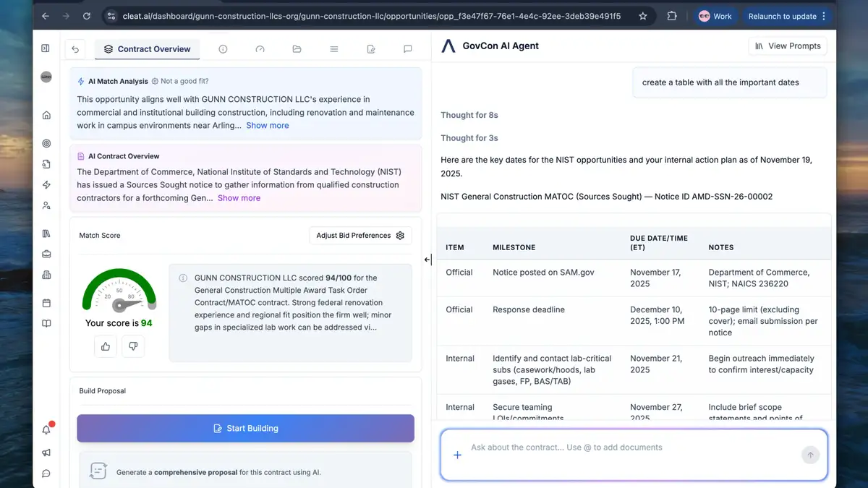
Task: Click the 'December 10, 2025, 1:00 PM' cell
Action: click(x=657, y=315)
